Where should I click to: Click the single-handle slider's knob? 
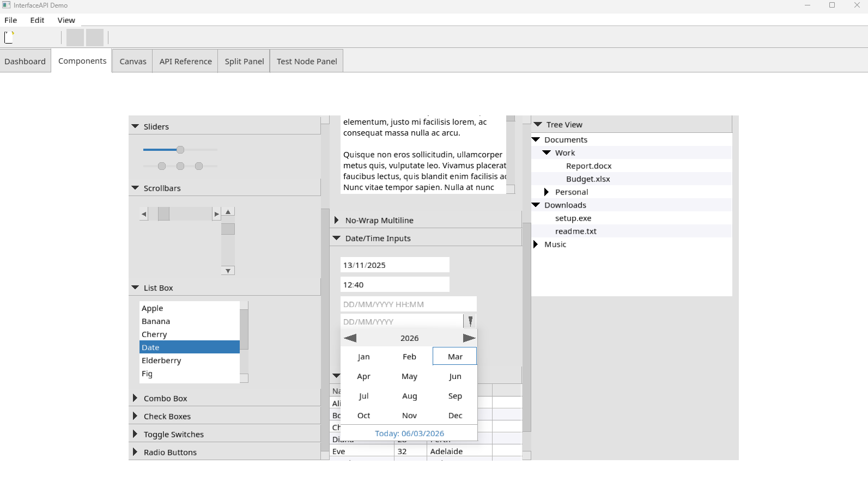(180, 149)
